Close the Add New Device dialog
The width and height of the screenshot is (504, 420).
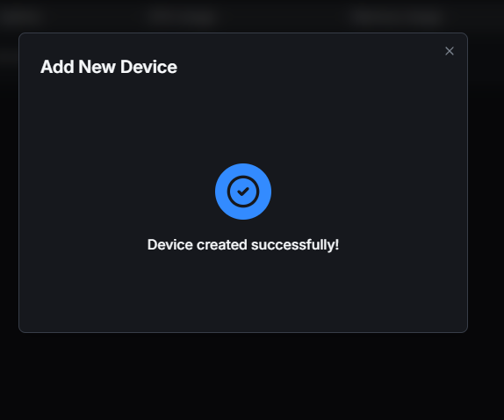[x=450, y=51]
